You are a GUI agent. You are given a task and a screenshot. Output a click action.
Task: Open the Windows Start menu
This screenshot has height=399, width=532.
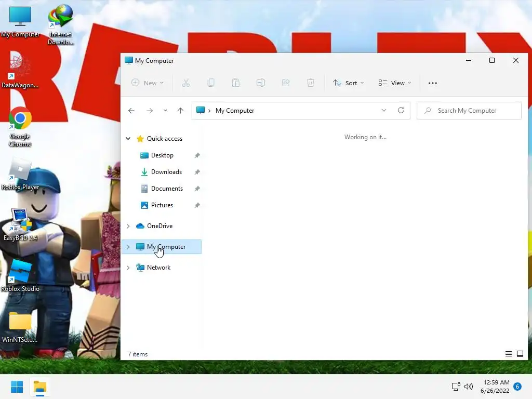[x=17, y=387]
